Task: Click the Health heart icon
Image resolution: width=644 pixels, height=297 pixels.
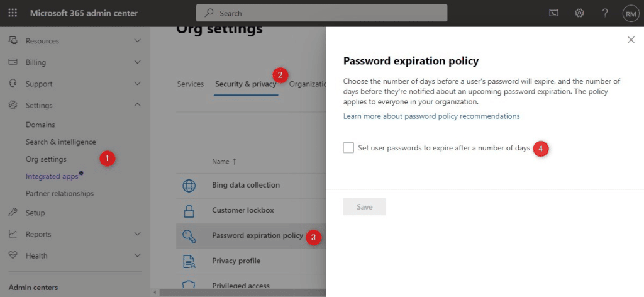Action: [13, 255]
